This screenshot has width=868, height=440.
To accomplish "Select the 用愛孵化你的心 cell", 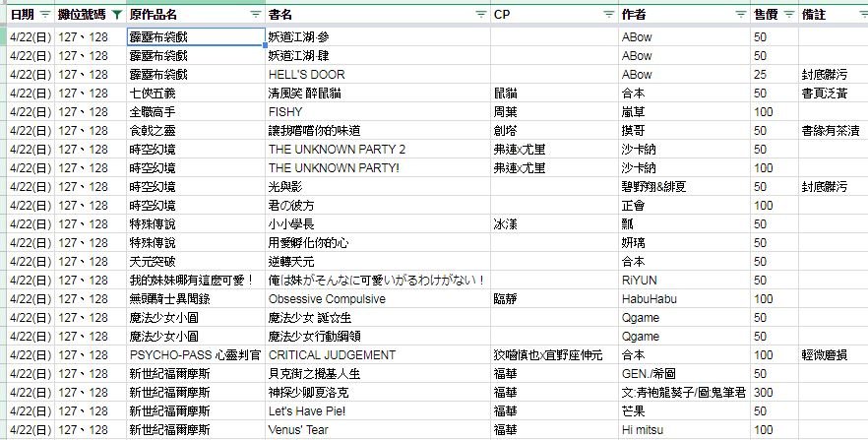I will coord(378,243).
